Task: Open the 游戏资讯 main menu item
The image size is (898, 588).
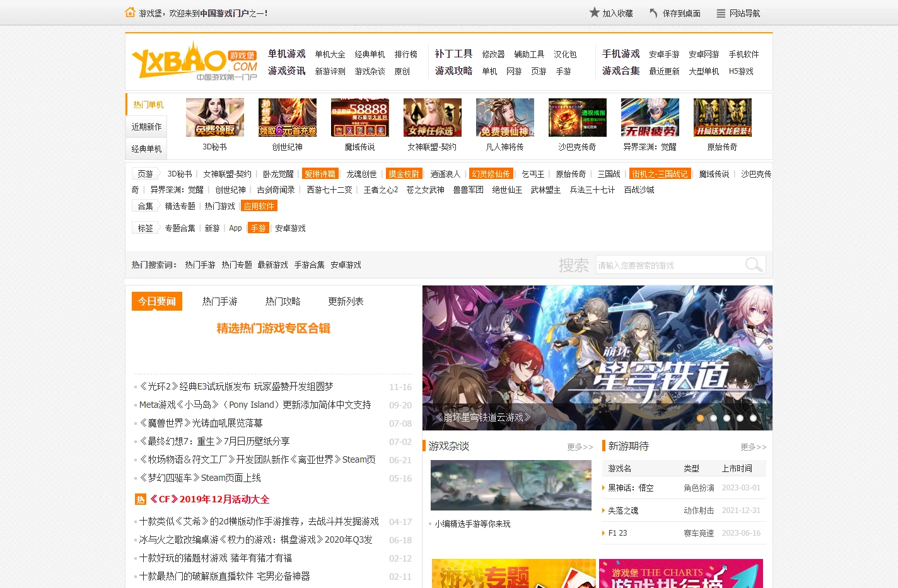Action: click(287, 71)
